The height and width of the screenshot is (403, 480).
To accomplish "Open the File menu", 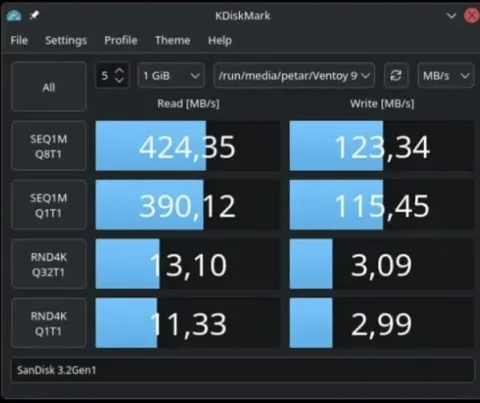I will click(19, 40).
